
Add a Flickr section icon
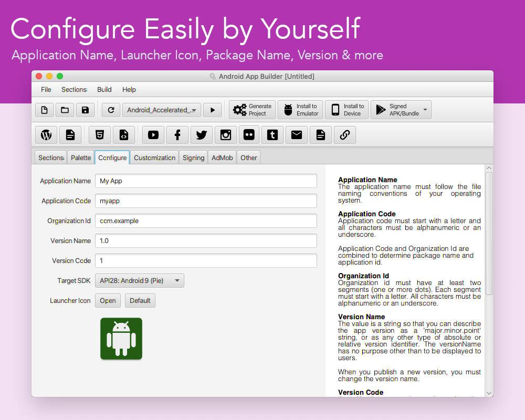click(249, 135)
